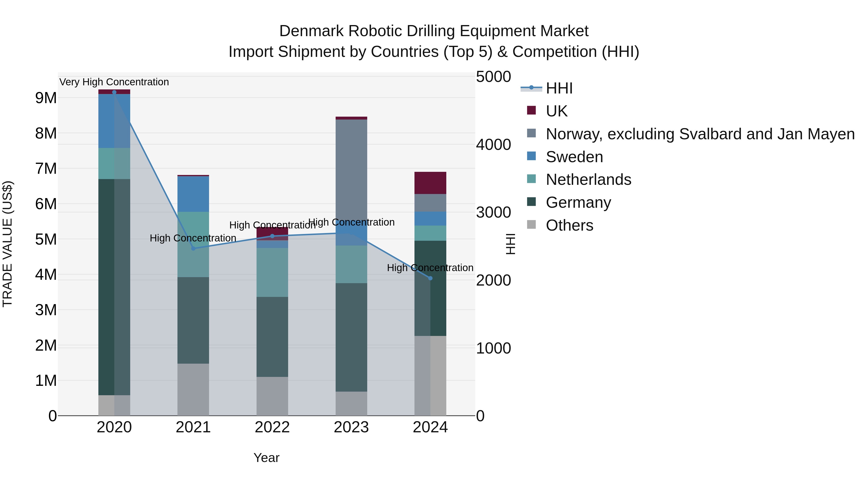Viewport: 868px width, 488px height.
Task: Click the High Concentration label for 2022
Action: click(x=272, y=225)
